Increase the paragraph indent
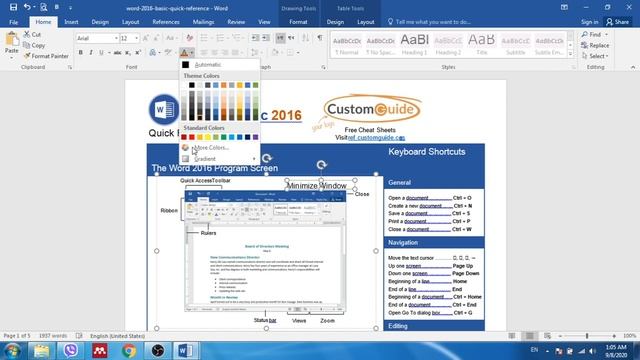The width and height of the screenshot is (640, 360). pos(266,38)
